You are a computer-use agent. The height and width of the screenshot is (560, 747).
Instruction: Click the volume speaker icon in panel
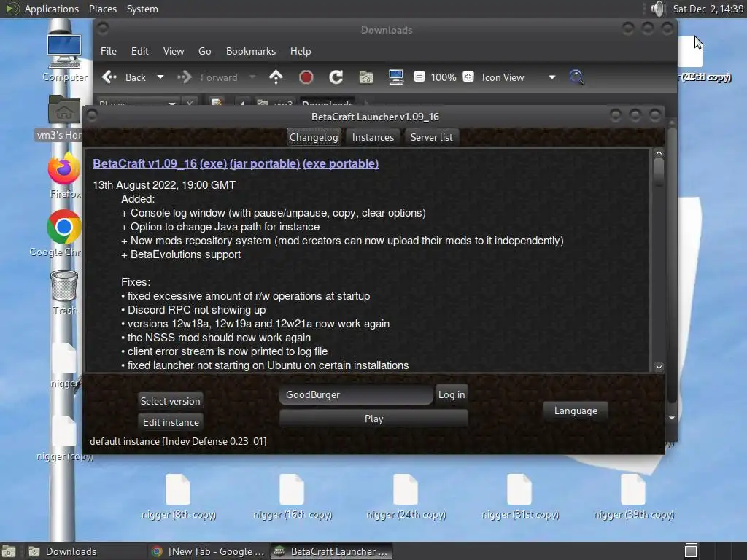(657, 9)
